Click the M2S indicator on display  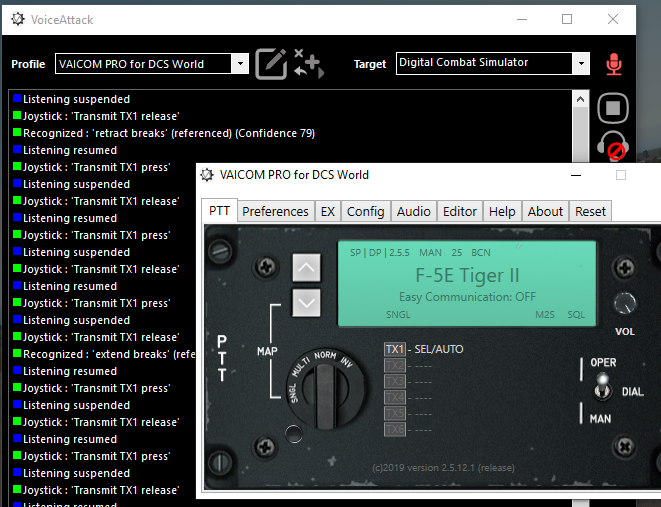[545, 315]
